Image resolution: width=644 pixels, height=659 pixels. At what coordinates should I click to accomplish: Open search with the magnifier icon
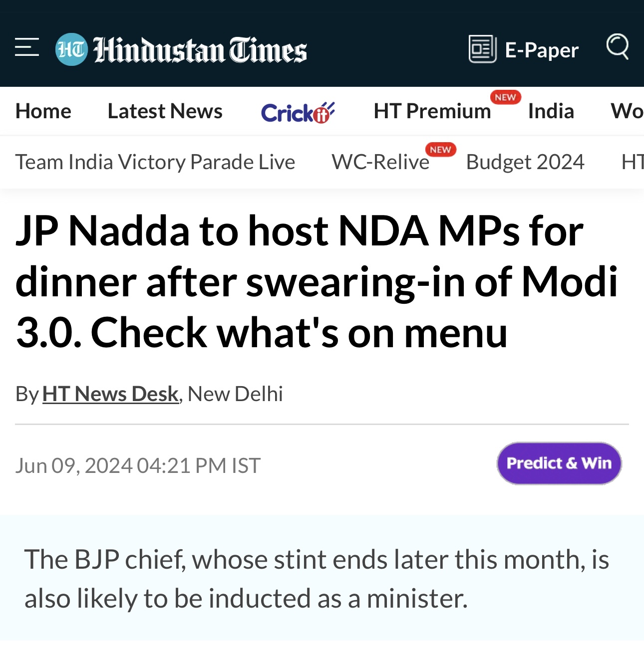pyautogui.click(x=618, y=46)
